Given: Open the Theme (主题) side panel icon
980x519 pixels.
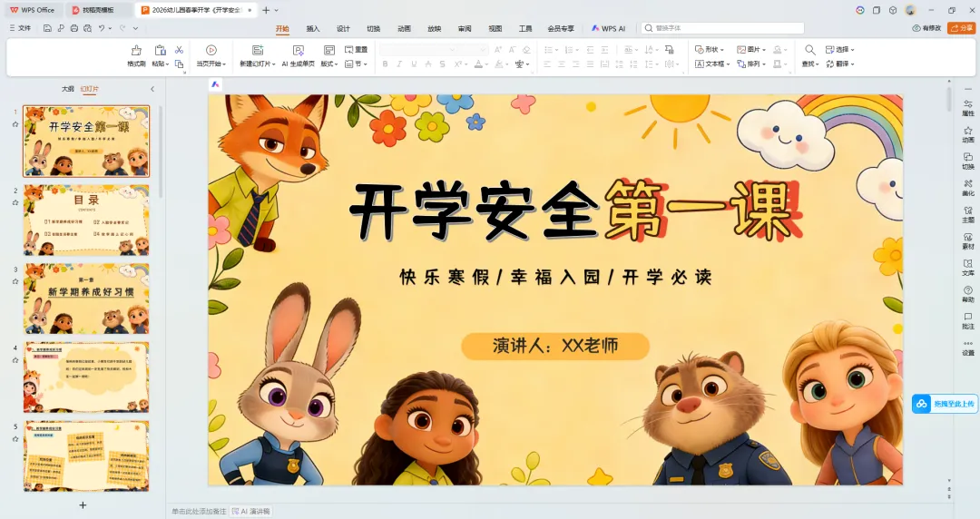Looking at the screenshot, I should pos(968,214).
